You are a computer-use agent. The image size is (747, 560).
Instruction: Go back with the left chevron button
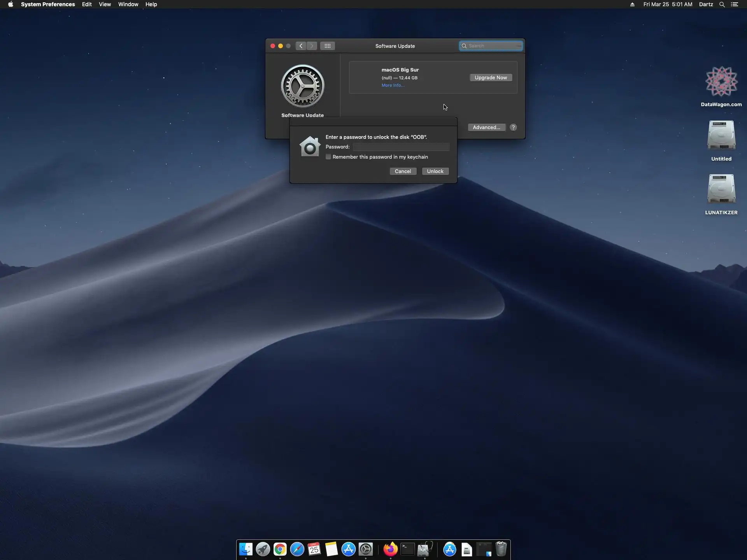(301, 46)
